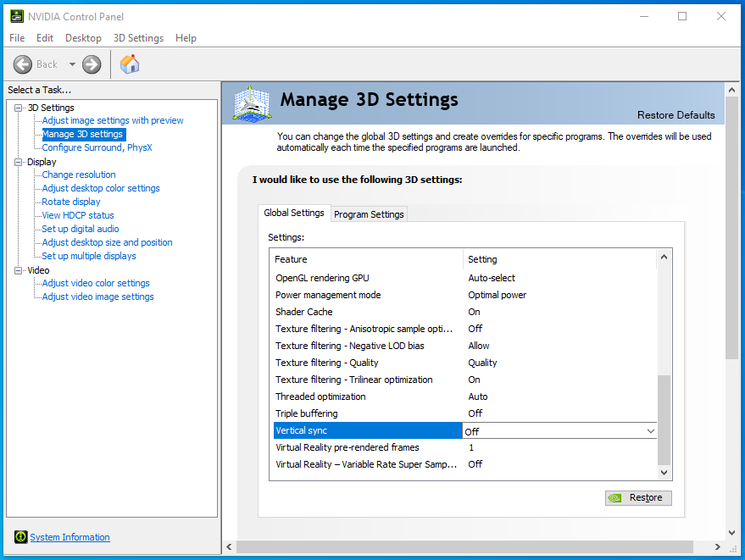Click the Home icon in toolbar
Image resolution: width=745 pixels, height=560 pixels.
coord(130,64)
